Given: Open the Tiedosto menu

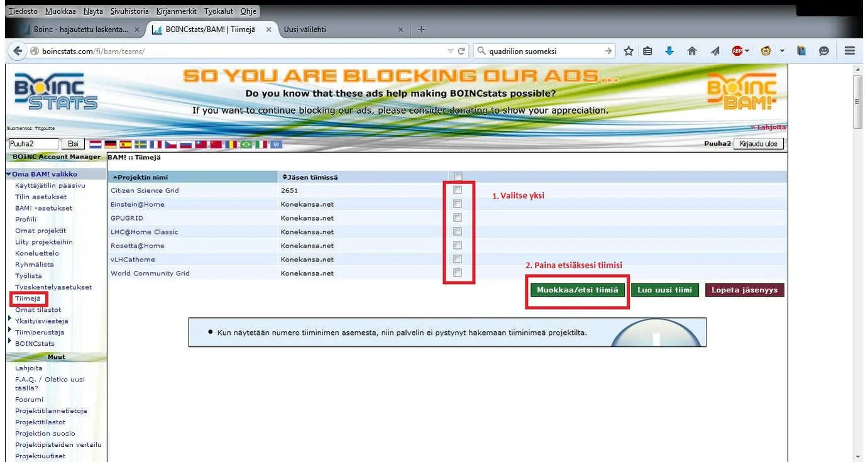Looking at the screenshot, I should pos(23,11).
